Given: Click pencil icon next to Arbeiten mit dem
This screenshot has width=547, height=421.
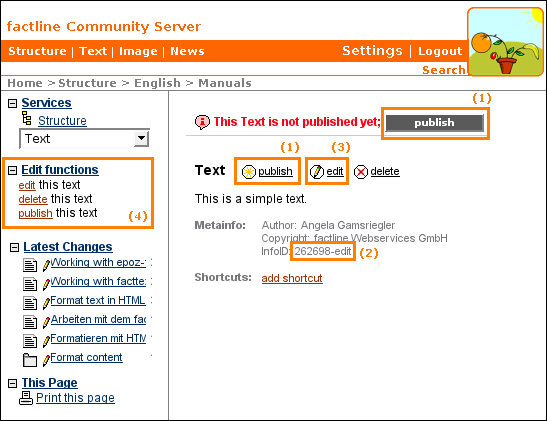Looking at the screenshot, I should (x=46, y=322).
